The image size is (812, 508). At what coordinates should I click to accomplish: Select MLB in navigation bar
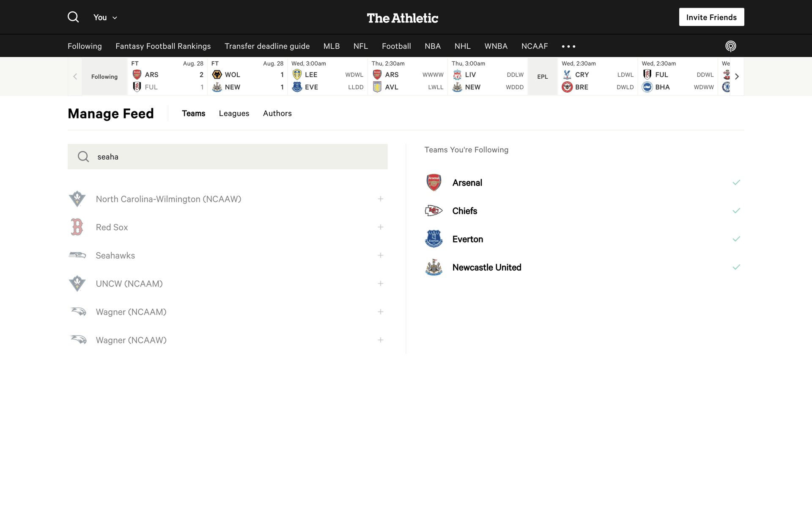(x=331, y=46)
